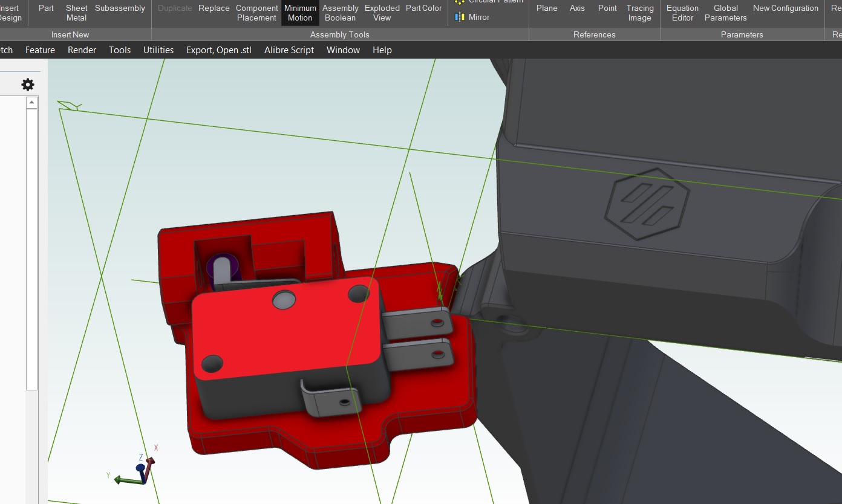842x504 pixels.
Task: Insert a reference Axis
Action: click(x=577, y=8)
